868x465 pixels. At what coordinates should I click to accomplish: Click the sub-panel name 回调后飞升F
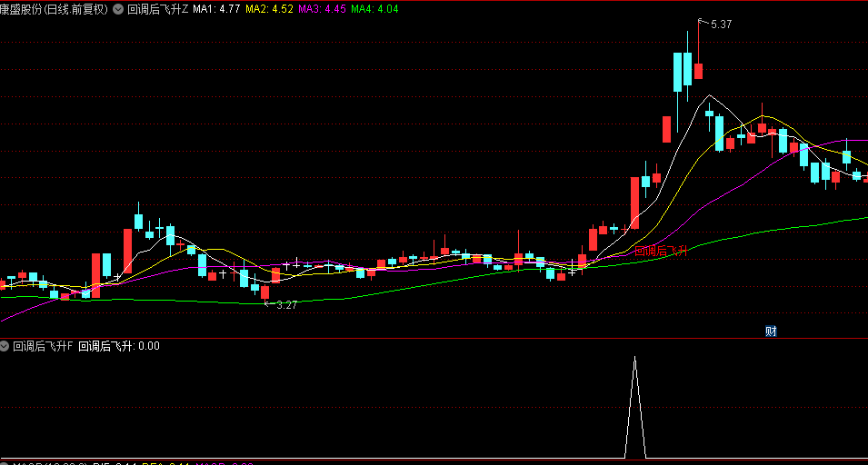[43, 346]
